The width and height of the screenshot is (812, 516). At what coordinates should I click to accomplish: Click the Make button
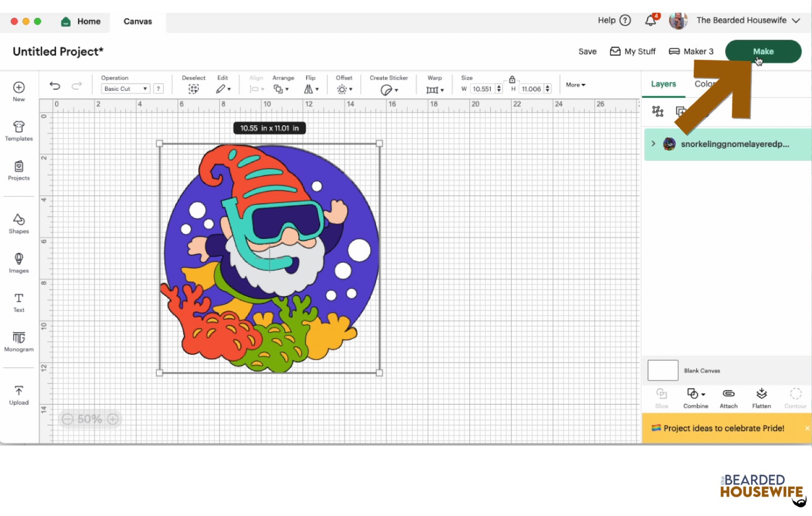tap(763, 51)
